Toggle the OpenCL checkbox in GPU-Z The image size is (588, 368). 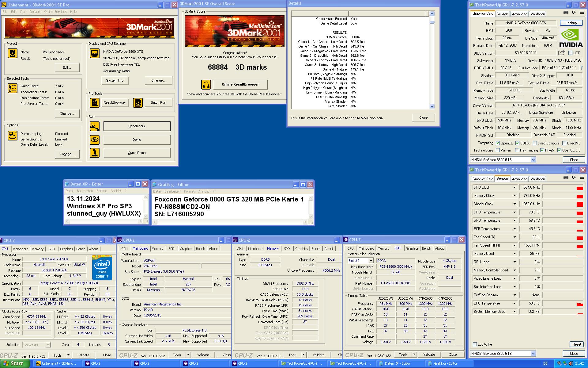coord(498,143)
